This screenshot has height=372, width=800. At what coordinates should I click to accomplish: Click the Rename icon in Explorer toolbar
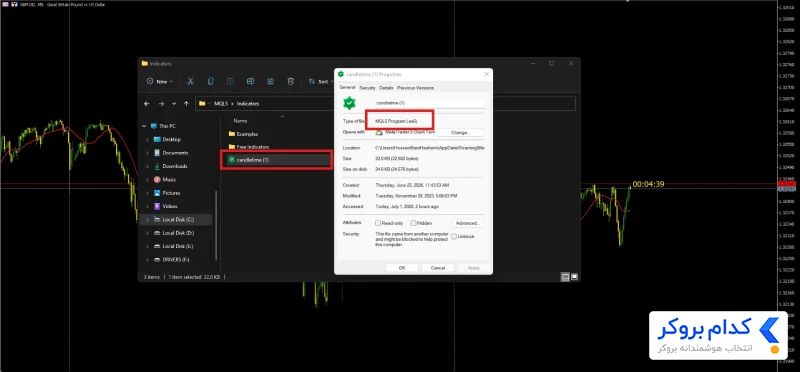pos(251,81)
